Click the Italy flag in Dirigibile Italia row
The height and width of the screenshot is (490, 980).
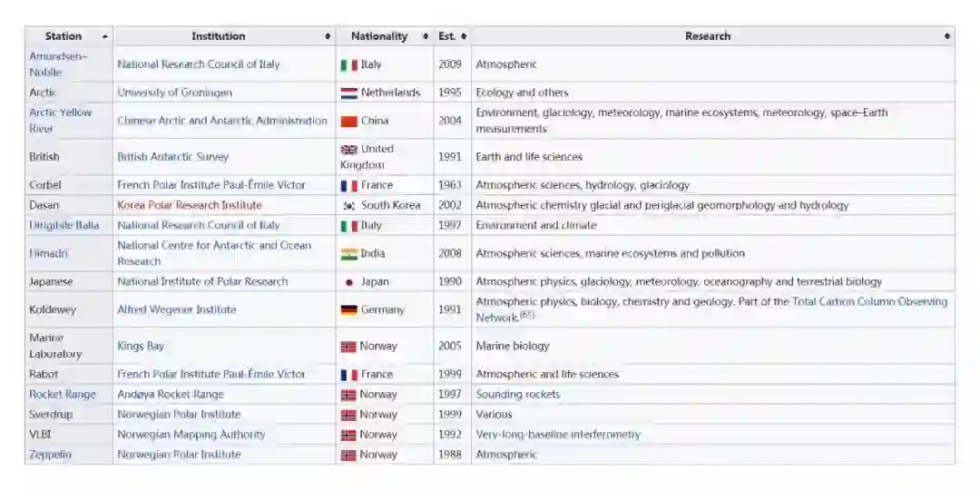pyautogui.click(x=348, y=226)
